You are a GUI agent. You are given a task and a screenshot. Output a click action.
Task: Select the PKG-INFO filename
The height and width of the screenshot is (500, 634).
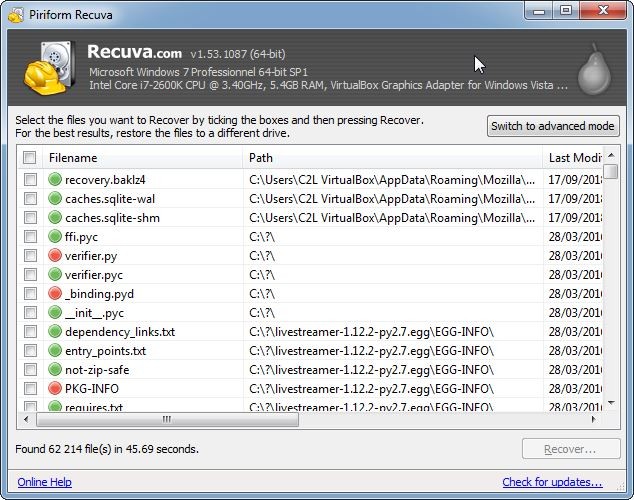[x=92, y=389]
